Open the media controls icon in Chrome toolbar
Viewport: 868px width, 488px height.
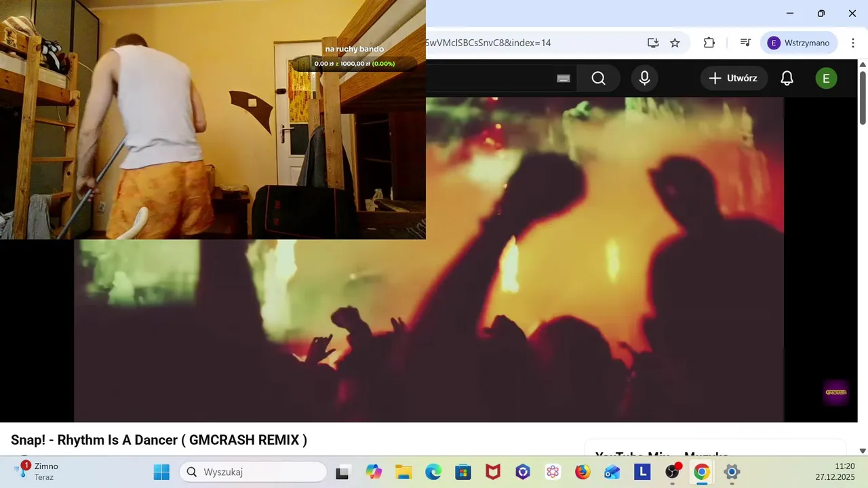pos(745,43)
